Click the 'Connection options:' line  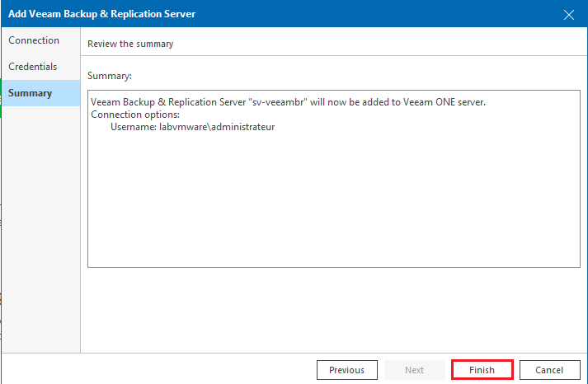pos(135,115)
